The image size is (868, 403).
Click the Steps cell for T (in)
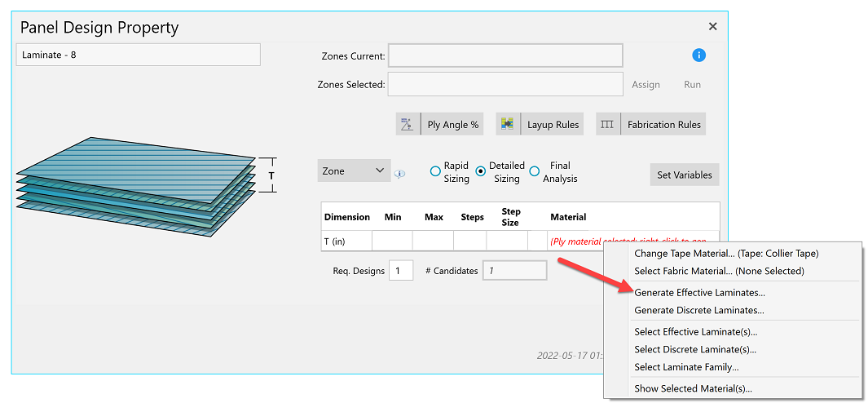click(470, 241)
